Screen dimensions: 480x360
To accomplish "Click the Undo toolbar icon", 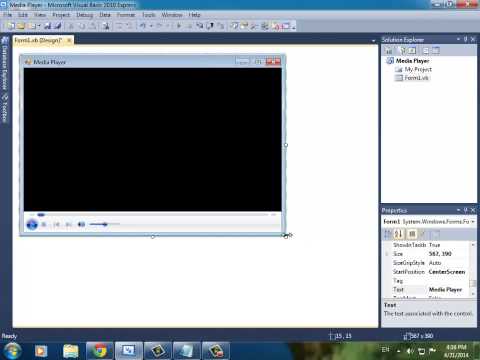I will [x=143, y=26].
